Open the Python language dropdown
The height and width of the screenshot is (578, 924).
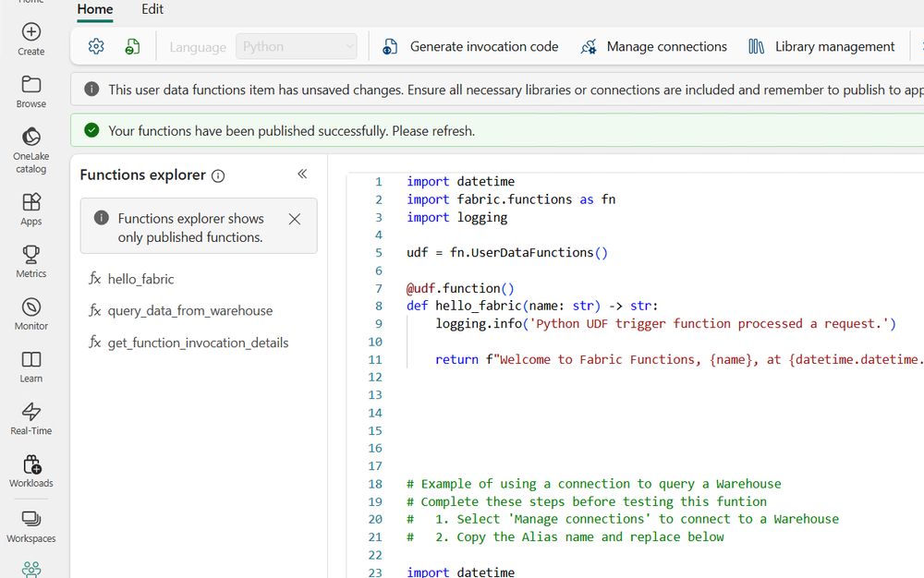pyautogui.click(x=297, y=46)
